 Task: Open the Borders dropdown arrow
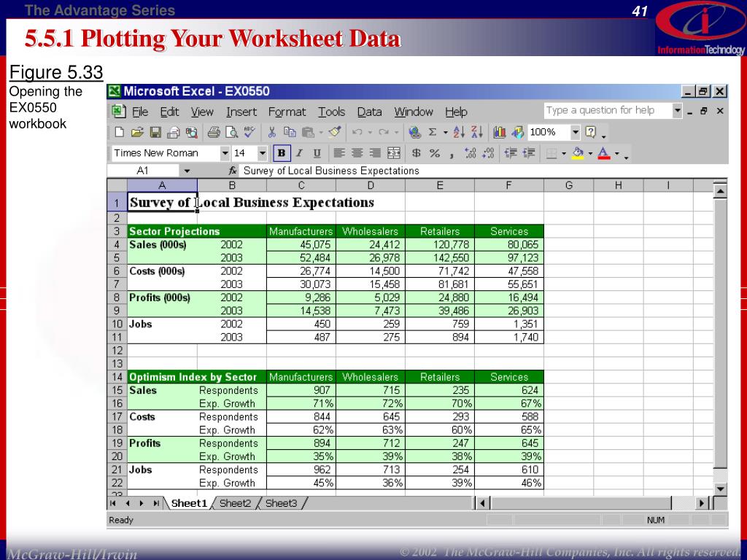point(564,153)
